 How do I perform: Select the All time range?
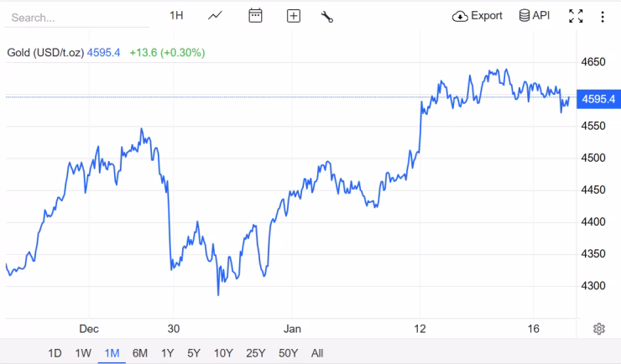(x=317, y=353)
